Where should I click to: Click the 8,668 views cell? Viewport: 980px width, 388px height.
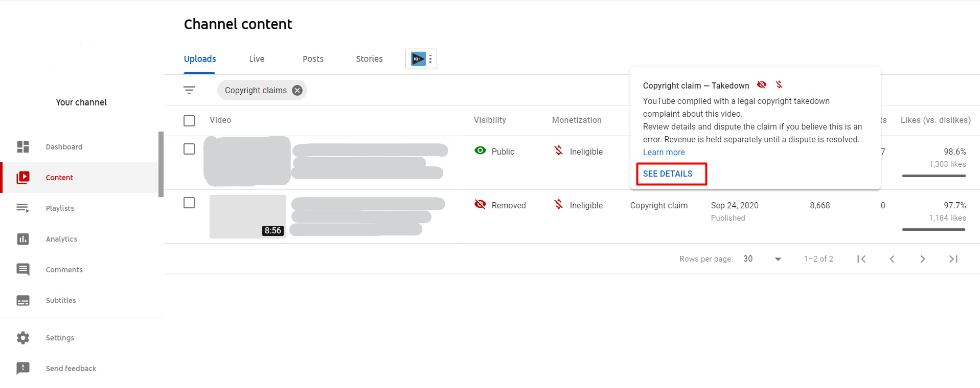tap(819, 205)
